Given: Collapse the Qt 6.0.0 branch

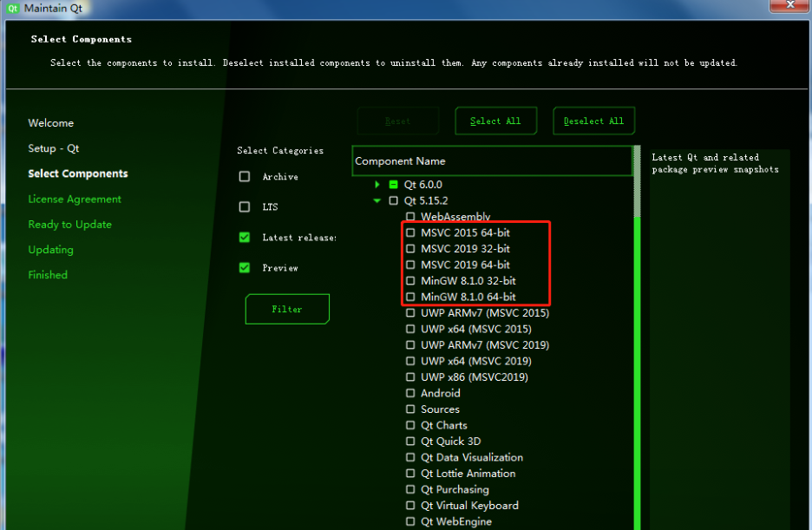Looking at the screenshot, I should tap(376, 184).
